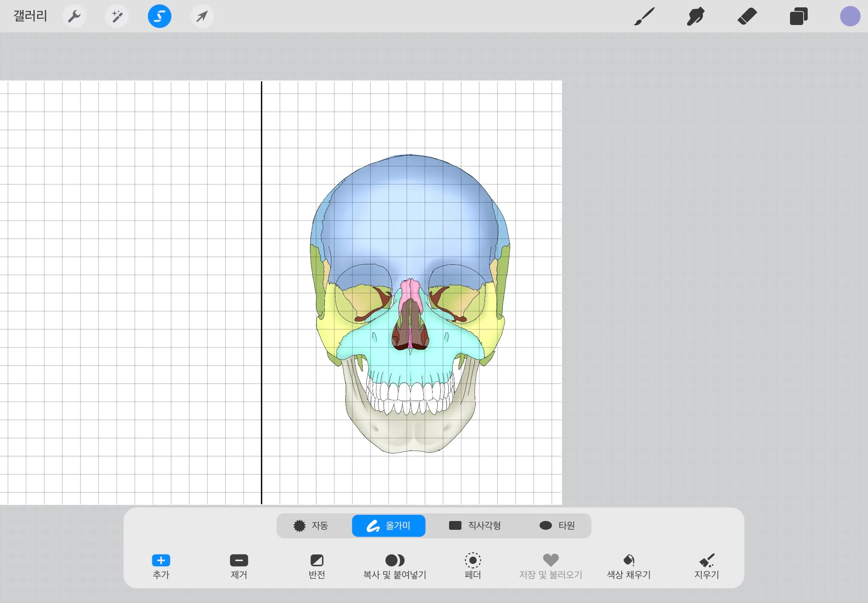Image resolution: width=868 pixels, height=603 pixels.
Task: Select the Smudge tool
Action: click(x=696, y=16)
